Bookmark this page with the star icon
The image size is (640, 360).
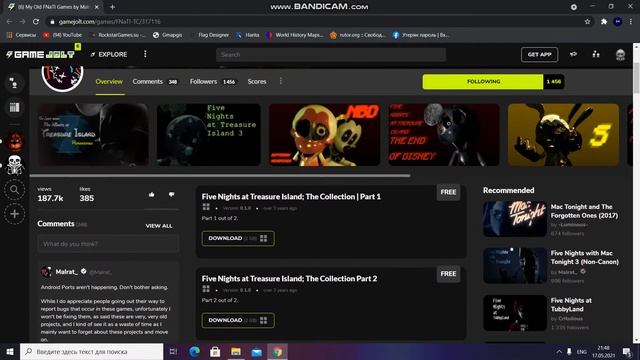click(587, 22)
